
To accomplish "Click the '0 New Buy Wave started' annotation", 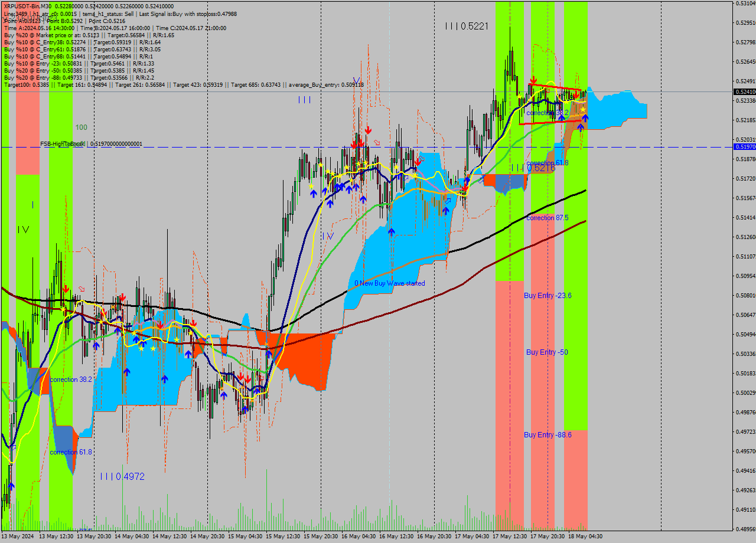I will (389, 283).
